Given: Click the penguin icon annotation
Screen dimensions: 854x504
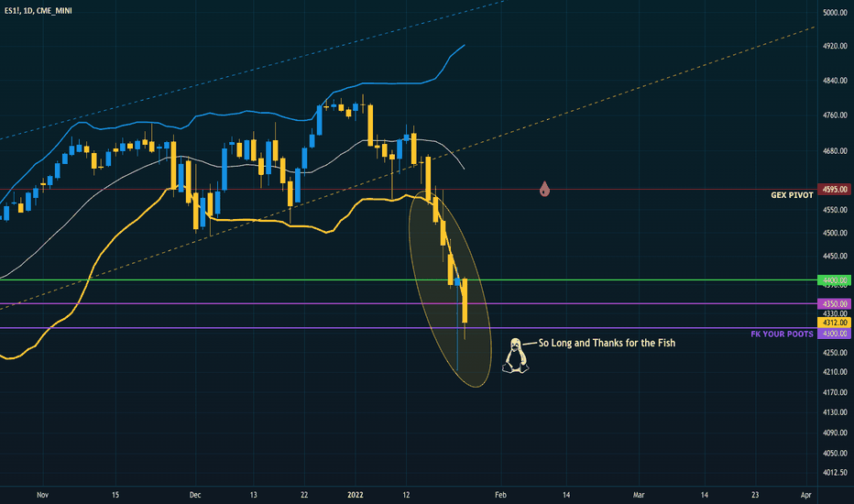Looking at the screenshot, I should pyautogui.click(x=515, y=356).
